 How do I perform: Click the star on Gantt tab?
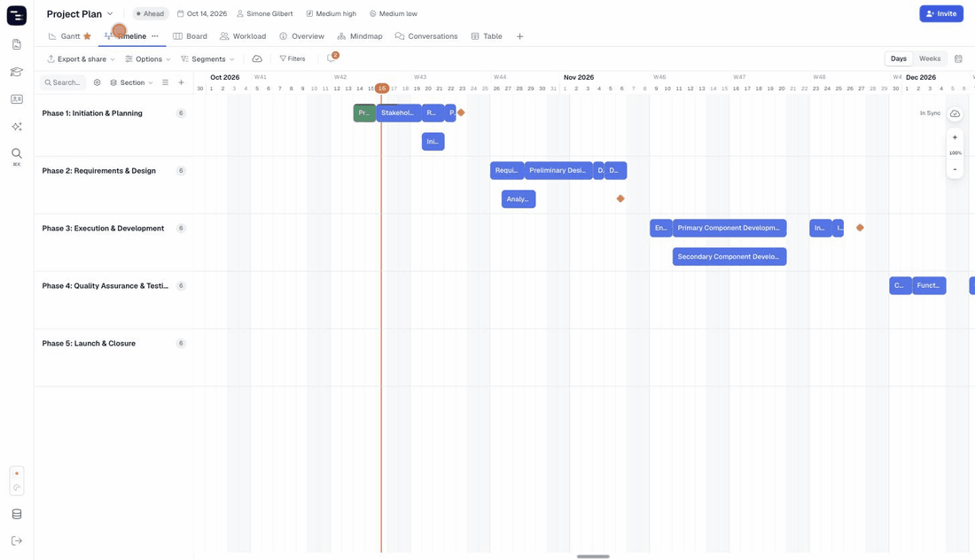87,36
